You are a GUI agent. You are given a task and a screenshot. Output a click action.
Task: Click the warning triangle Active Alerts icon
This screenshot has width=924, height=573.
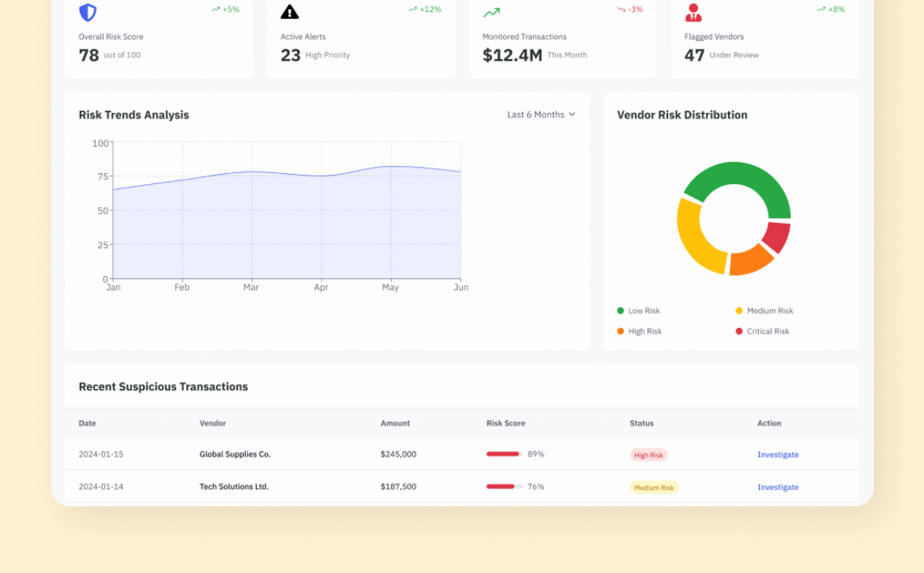[x=290, y=12]
